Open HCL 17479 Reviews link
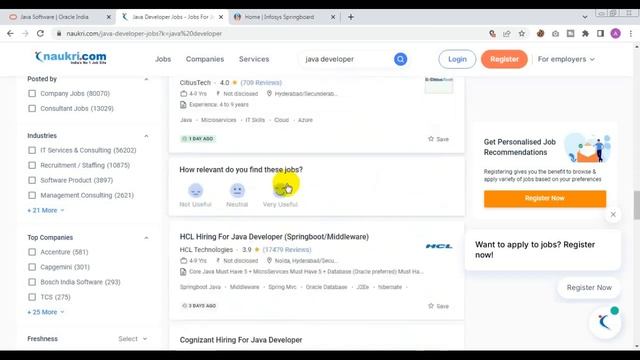 click(x=287, y=249)
